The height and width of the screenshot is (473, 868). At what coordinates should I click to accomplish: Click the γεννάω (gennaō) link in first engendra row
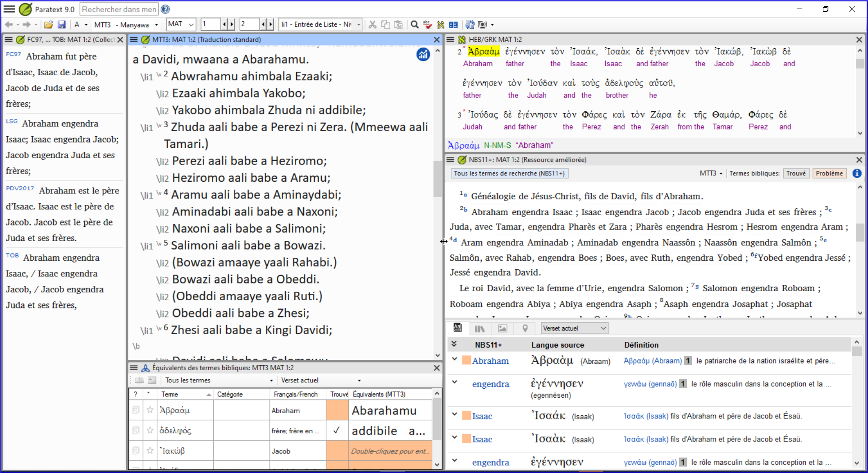click(x=650, y=384)
